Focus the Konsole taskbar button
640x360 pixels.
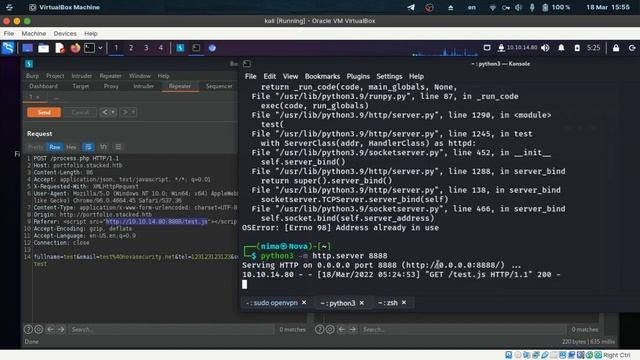(196, 48)
